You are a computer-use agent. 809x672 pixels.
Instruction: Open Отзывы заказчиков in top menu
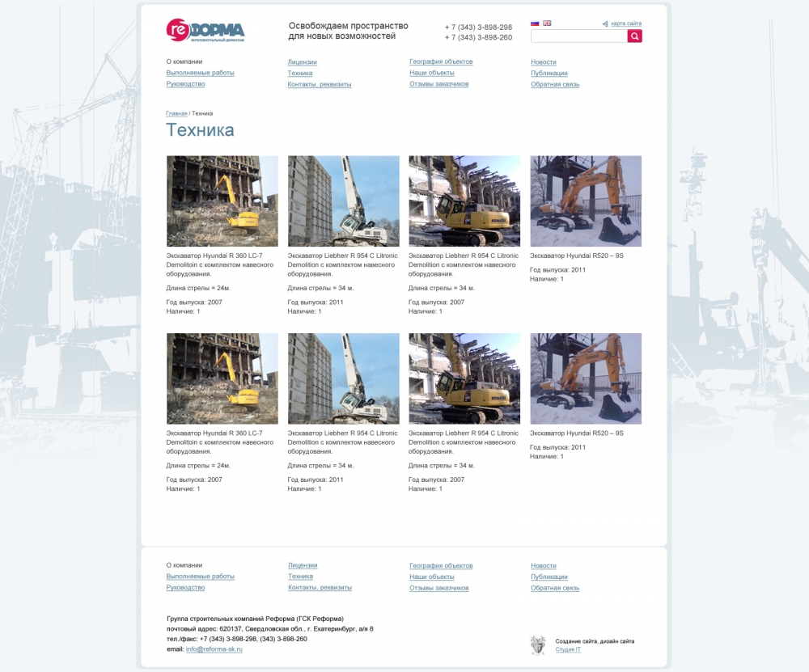[x=439, y=83]
